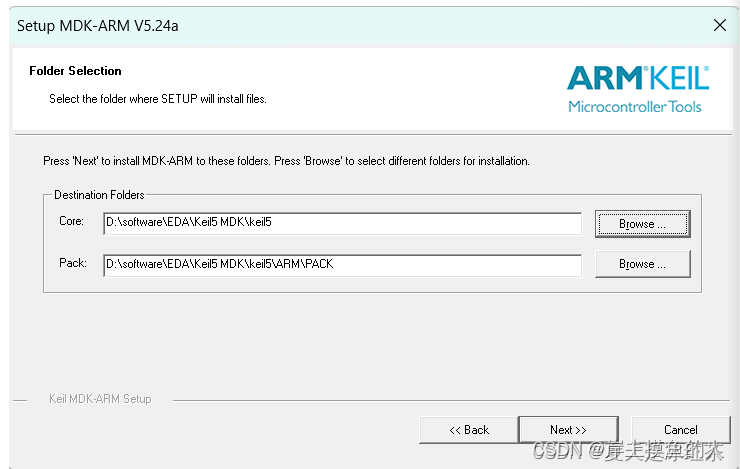This screenshot has width=740, height=469.
Task: Click the instruction text beginning "Press 'Next' to install MDK-ARM"
Action: coord(286,161)
